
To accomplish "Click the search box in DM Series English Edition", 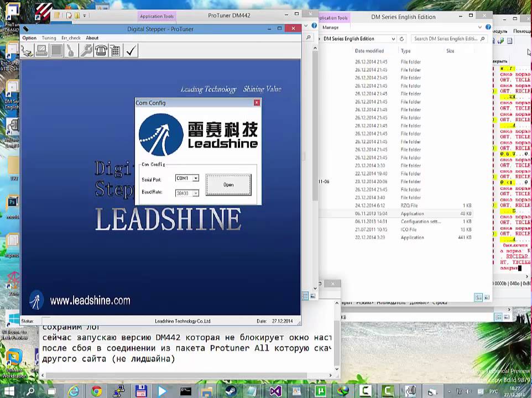I will (x=449, y=39).
